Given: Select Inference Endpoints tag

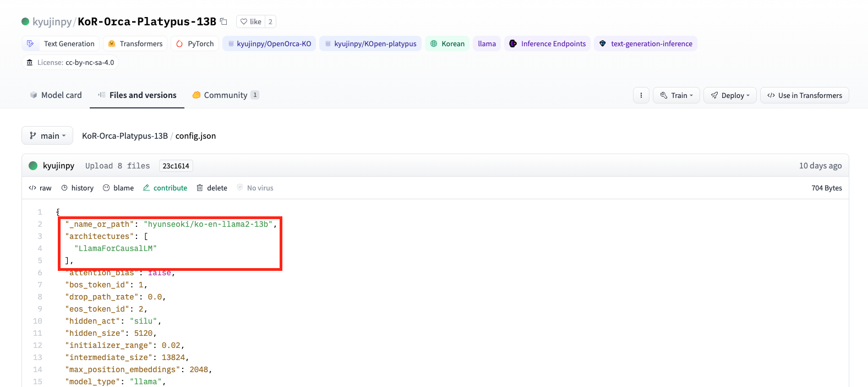Looking at the screenshot, I should tap(547, 43).
